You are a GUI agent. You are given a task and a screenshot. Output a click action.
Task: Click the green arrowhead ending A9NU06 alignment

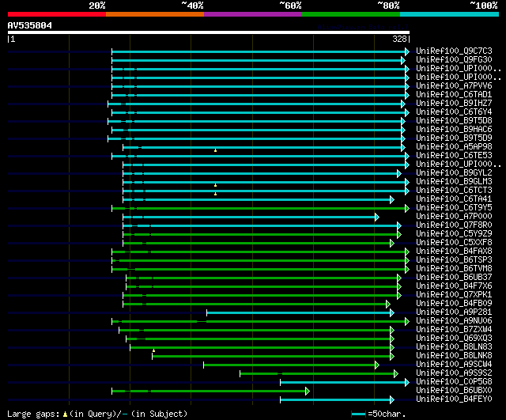(407, 322)
